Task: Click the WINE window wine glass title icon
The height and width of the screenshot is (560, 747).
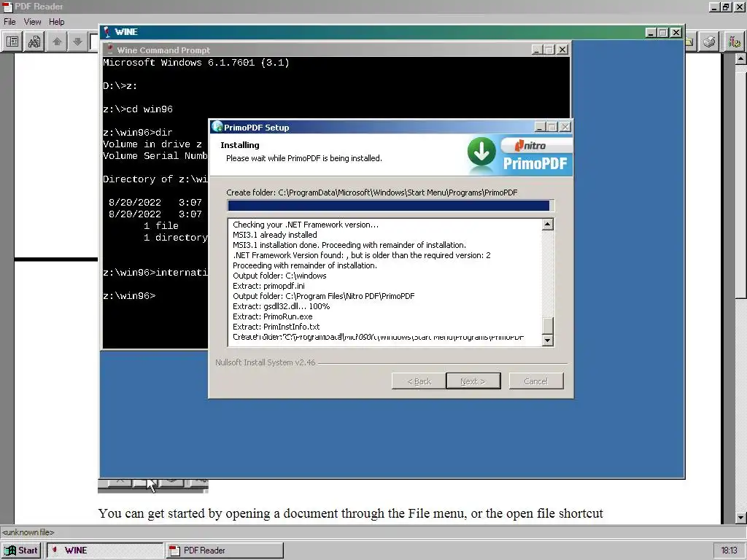Action: [x=107, y=32]
